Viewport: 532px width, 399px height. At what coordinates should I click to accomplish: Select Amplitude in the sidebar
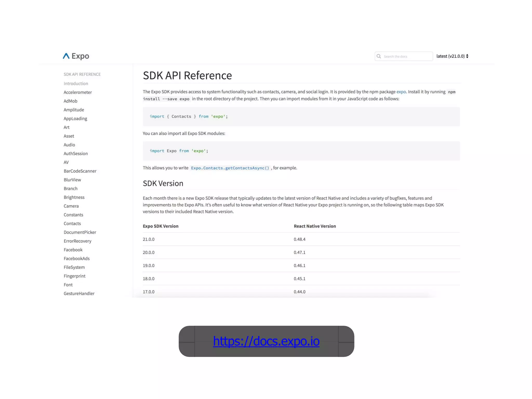[74, 110]
